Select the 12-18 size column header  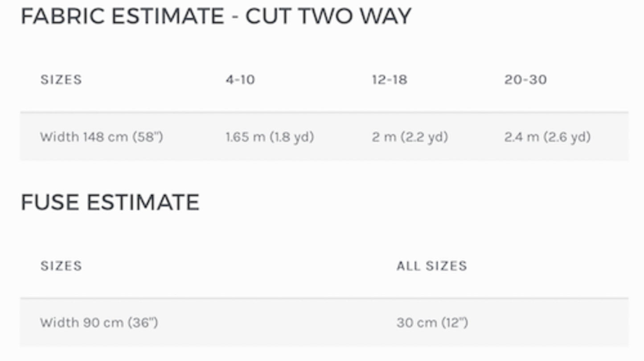[390, 80]
